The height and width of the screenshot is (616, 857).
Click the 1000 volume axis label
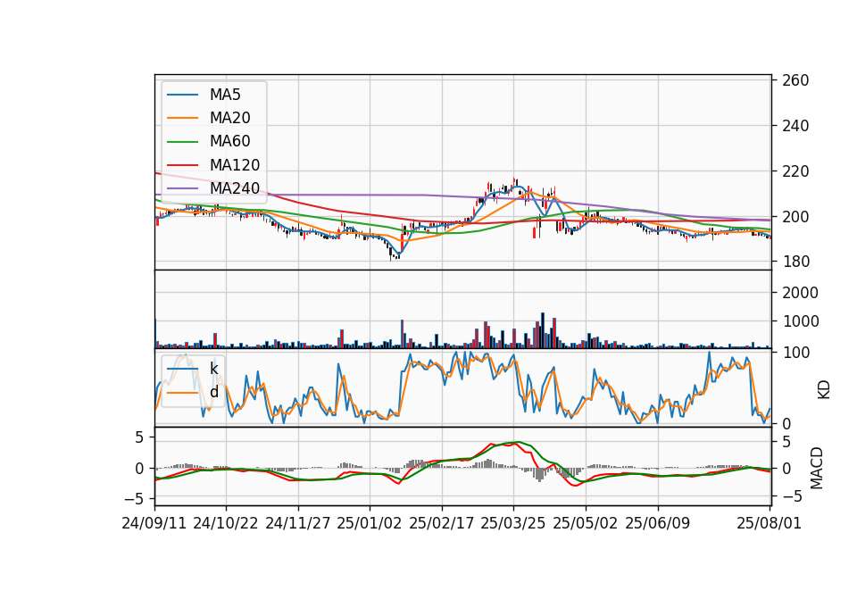click(801, 321)
